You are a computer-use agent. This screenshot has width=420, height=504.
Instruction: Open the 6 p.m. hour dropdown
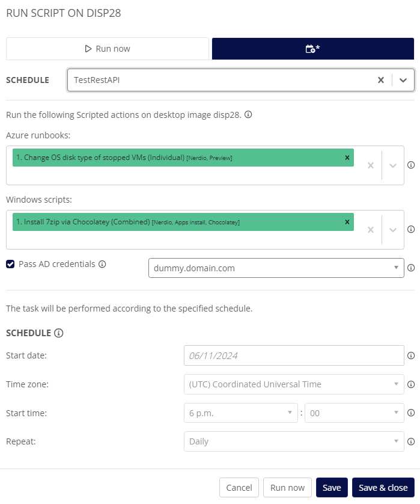tap(241, 413)
